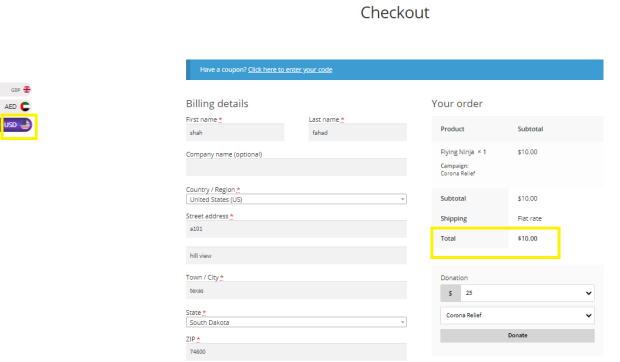Viewport: 620px width, 362px height.
Task: Click the address line with hill view
Action: pos(296,255)
